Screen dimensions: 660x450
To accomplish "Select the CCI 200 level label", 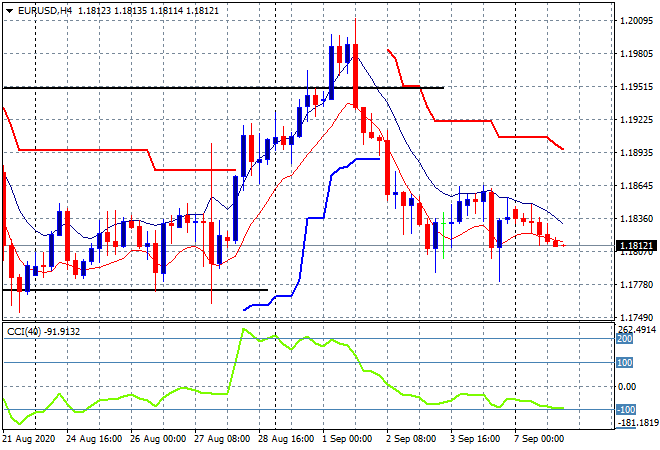I will pyautogui.click(x=625, y=339).
